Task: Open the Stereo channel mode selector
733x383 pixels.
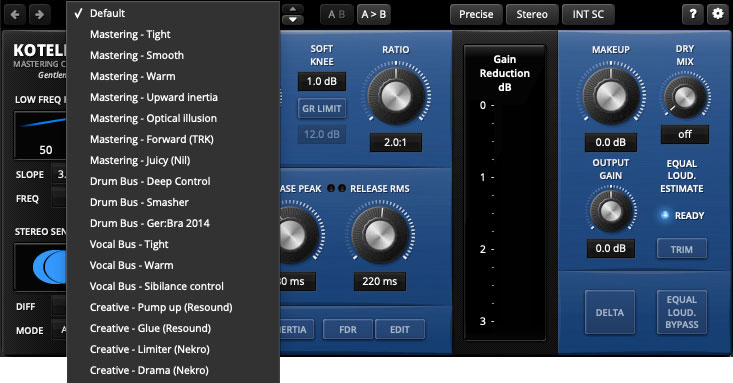Action: (x=532, y=14)
